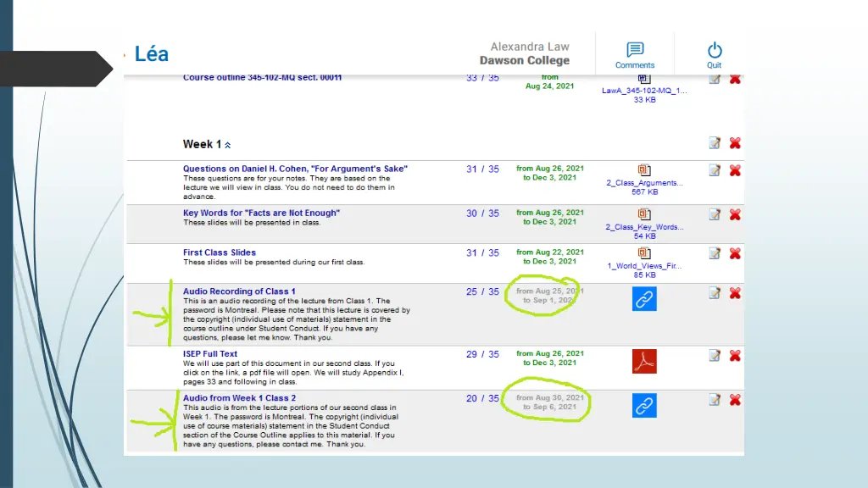868x488 pixels.
Task: View 33 / 35 count for Course outline
Action: pyautogui.click(x=482, y=78)
